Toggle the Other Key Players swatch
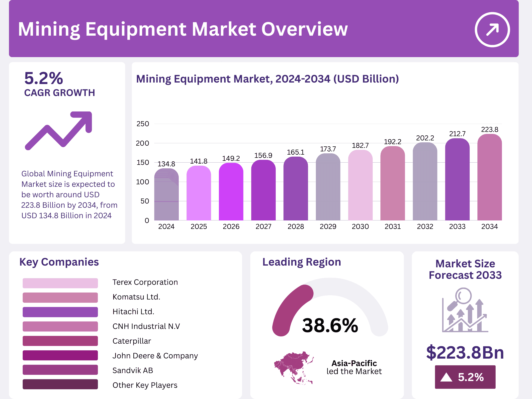532x399 pixels. coord(60,384)
